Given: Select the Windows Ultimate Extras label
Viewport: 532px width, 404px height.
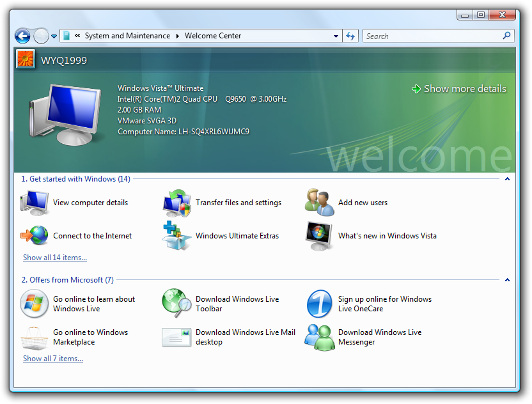Looking at the screenshot, I should pos(237,236).
